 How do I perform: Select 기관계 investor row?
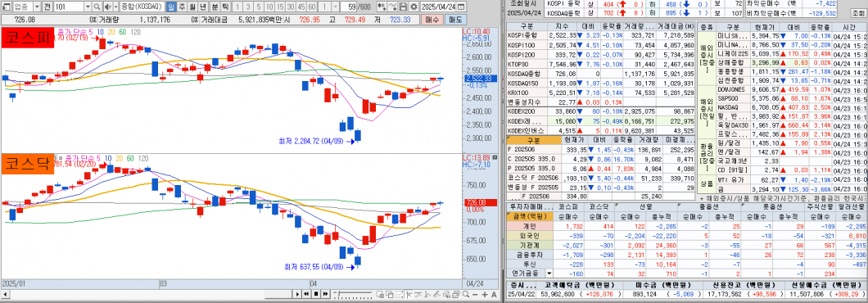[x=686, y=246]
